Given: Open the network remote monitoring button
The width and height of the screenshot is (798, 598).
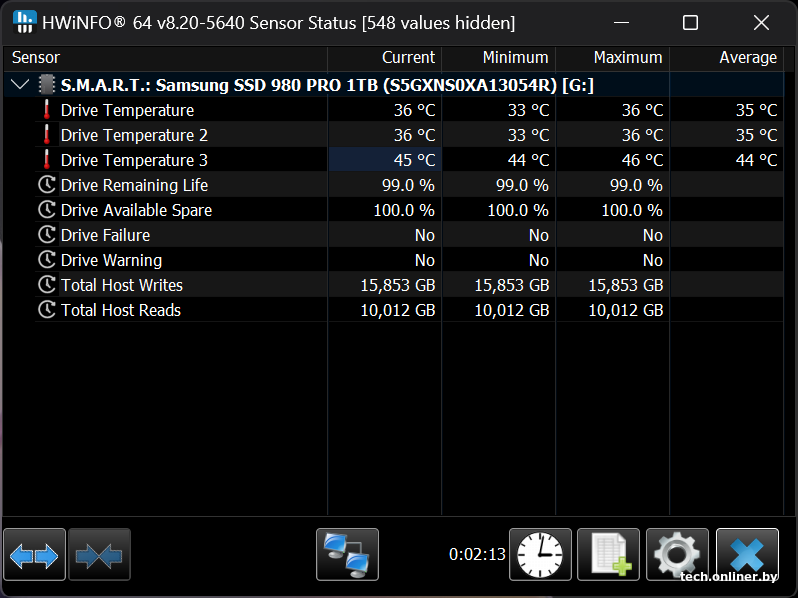Looking at the screenshot, I should 347,555.
